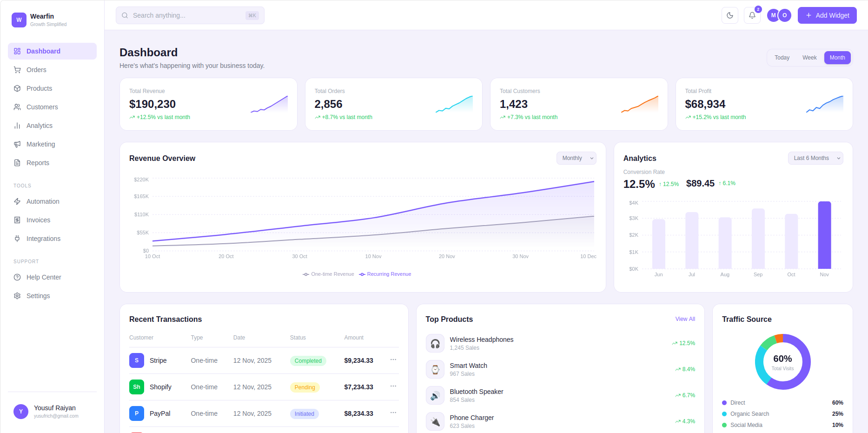This screenshot has width=868, height=433.
Task: Click the Total Profit sparkline chart
Action: point(825,104)
